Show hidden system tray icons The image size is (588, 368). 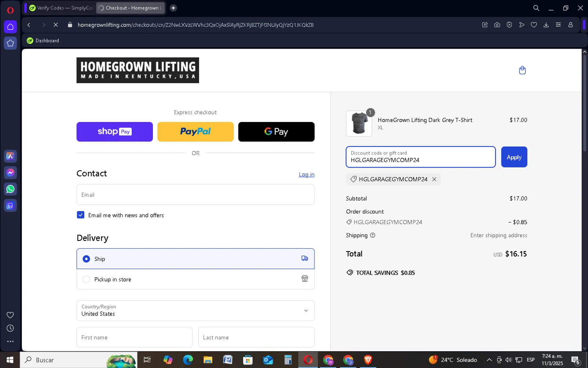[x=489, y=360]
